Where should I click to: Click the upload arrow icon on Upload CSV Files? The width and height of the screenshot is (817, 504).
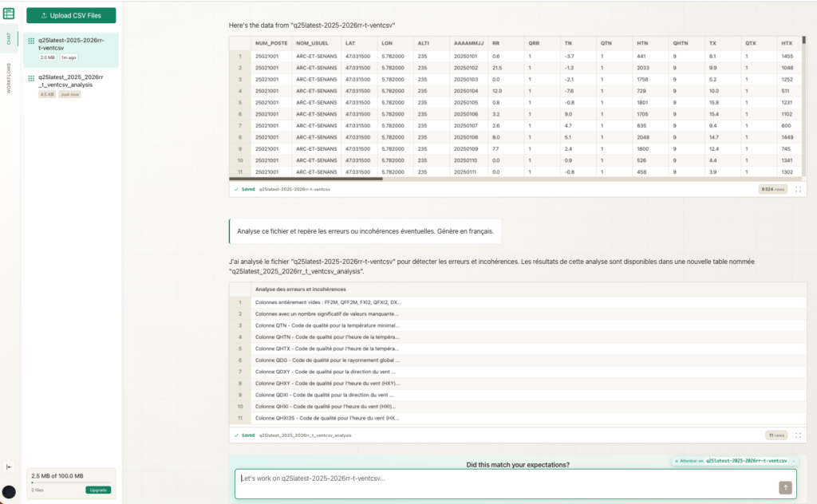point(42,15)
